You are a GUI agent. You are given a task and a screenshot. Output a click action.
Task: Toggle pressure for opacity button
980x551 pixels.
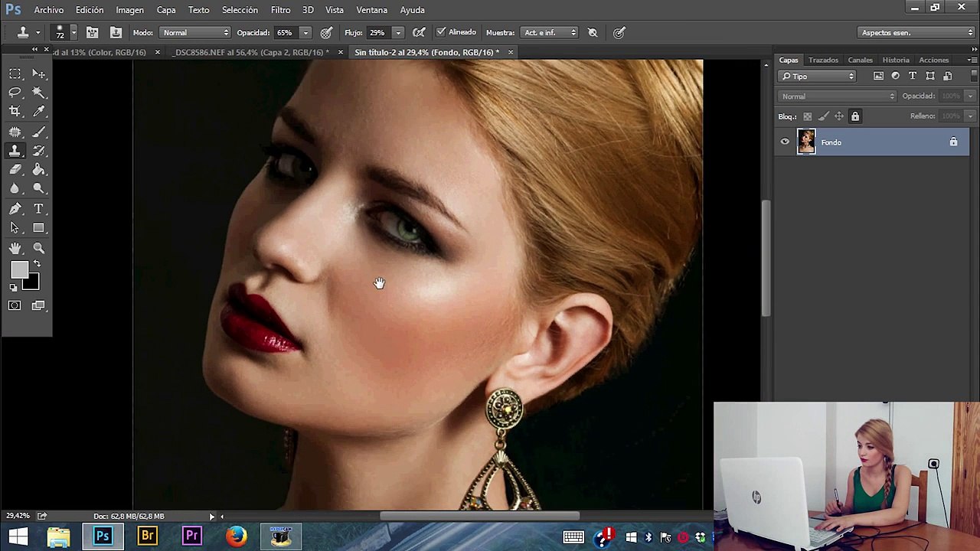click(x=326, y=32)
